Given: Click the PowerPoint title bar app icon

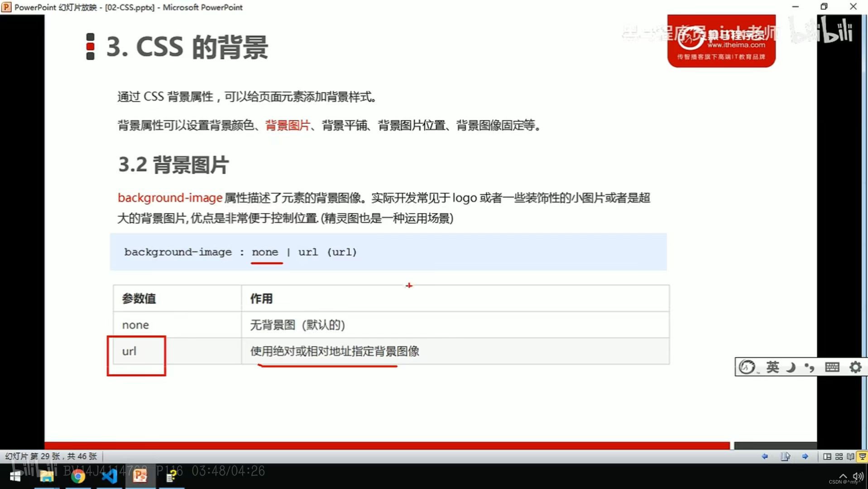Looking at the screenshot, I should 6,7.
